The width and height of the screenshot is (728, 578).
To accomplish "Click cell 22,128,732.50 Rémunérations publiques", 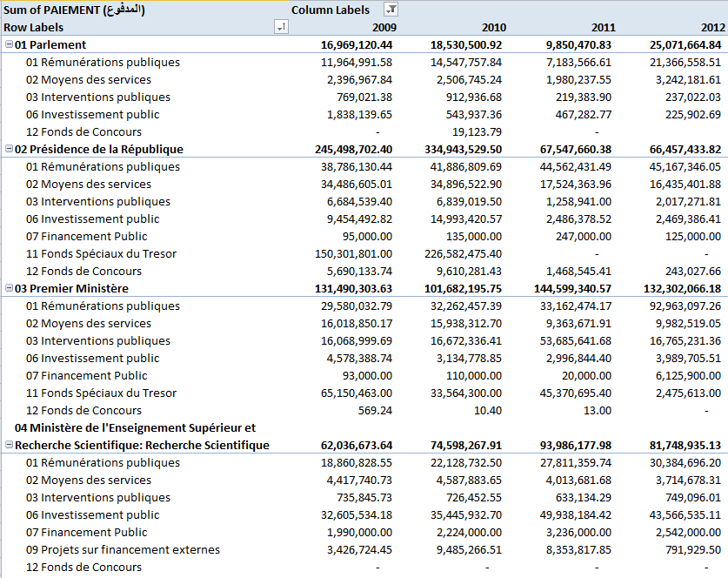I will click(466, 463).
